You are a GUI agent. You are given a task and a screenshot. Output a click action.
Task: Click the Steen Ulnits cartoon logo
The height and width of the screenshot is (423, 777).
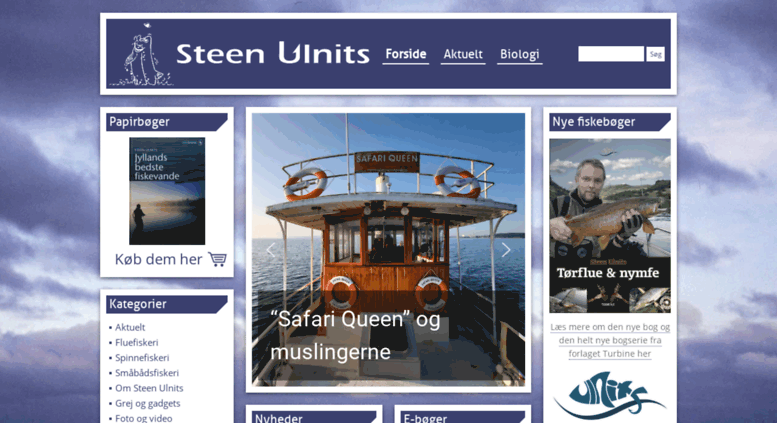[x=141, y=54]
